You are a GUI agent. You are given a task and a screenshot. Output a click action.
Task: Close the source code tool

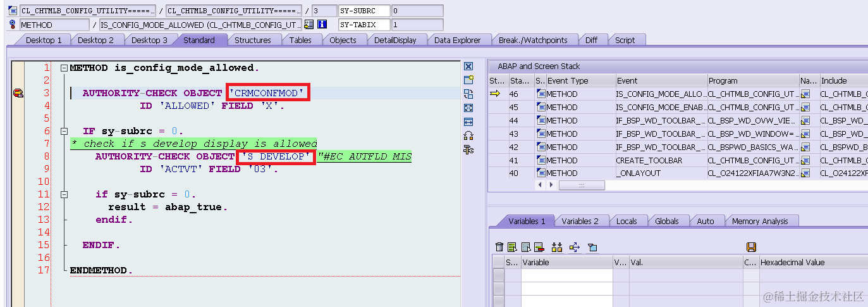click(468, 66)
